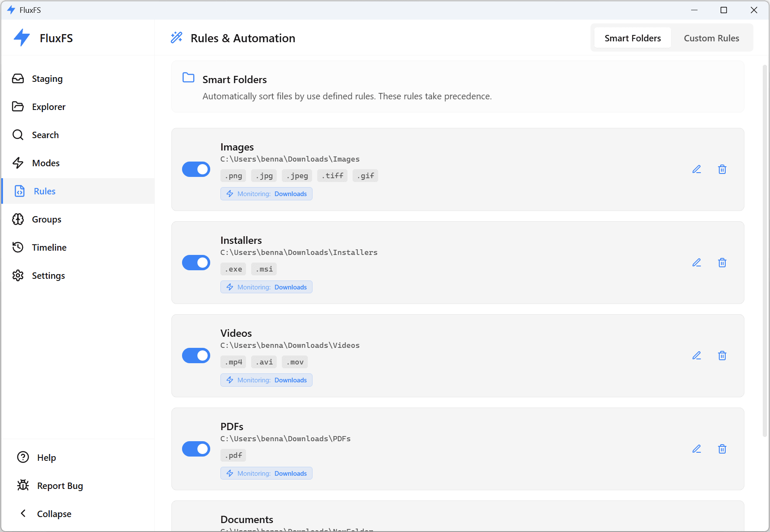The image size is (770, 532).
Task: Click the Help option
Action: click(46, 457)
